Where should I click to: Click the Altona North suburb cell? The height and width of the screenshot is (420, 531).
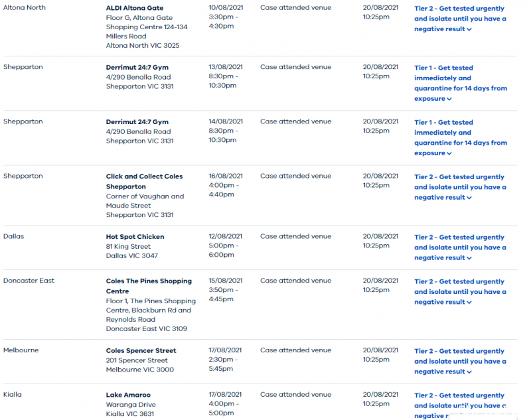25,8
